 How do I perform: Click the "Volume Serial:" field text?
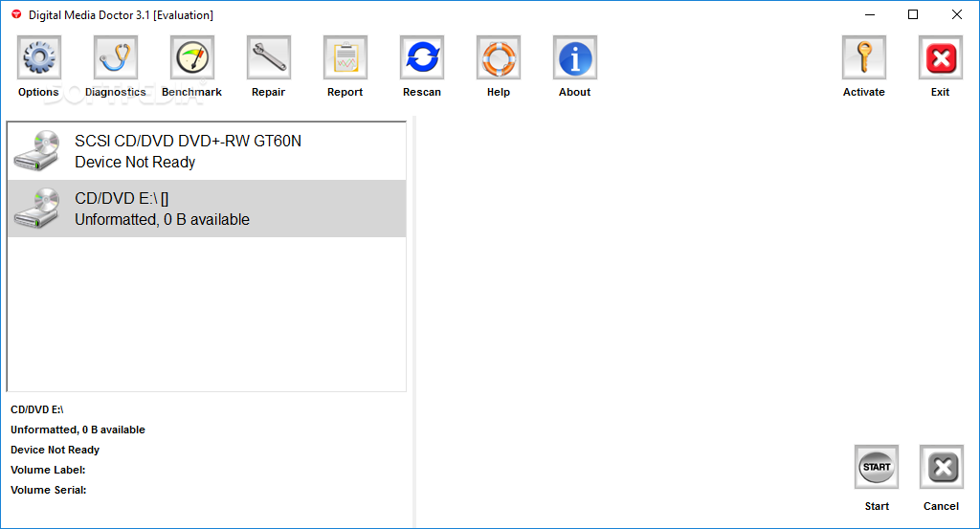click(48, 490)
